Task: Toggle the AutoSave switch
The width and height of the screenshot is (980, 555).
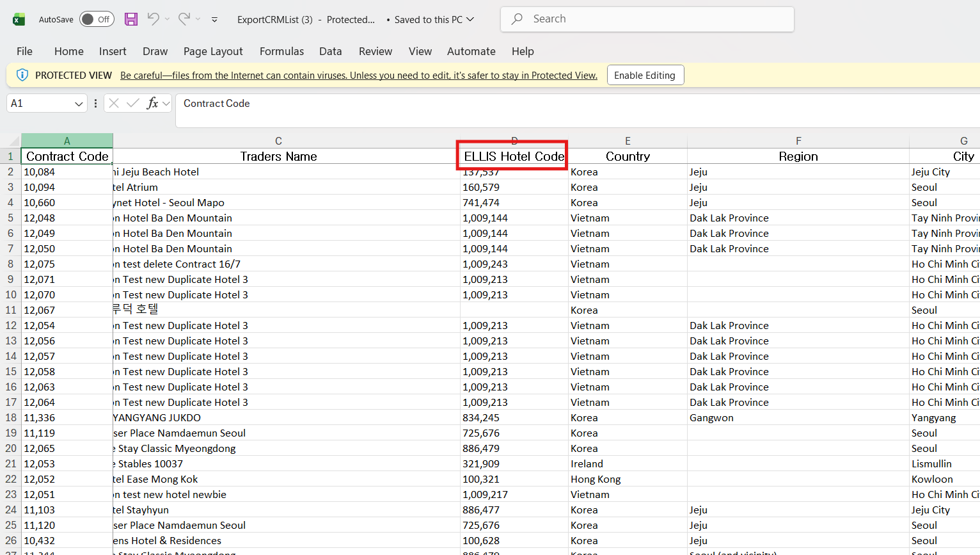Action: [97, 19]
